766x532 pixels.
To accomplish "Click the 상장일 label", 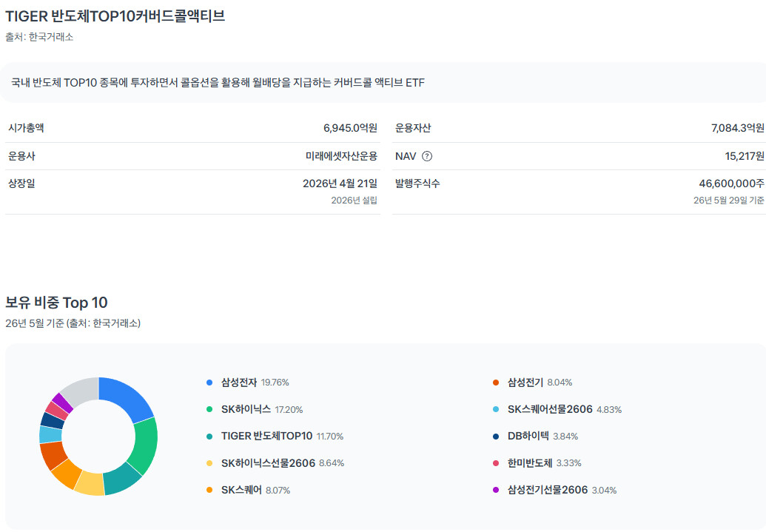I will click(x=21, y=183).
